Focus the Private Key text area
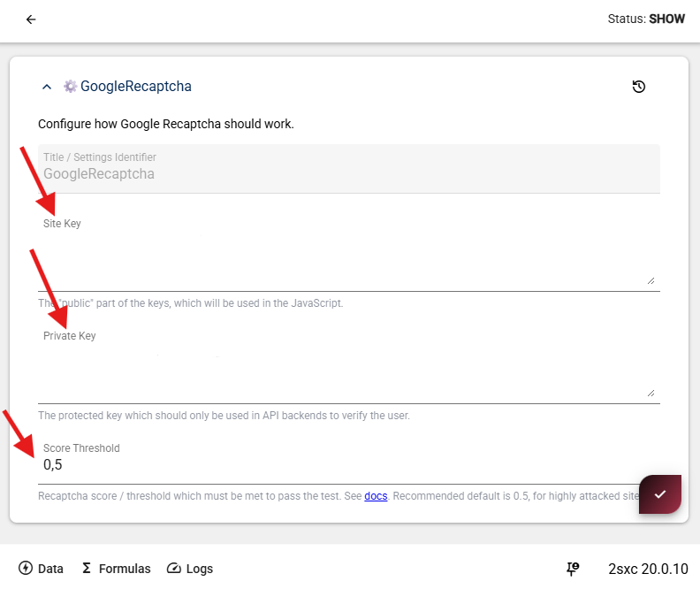 point(345,373)
